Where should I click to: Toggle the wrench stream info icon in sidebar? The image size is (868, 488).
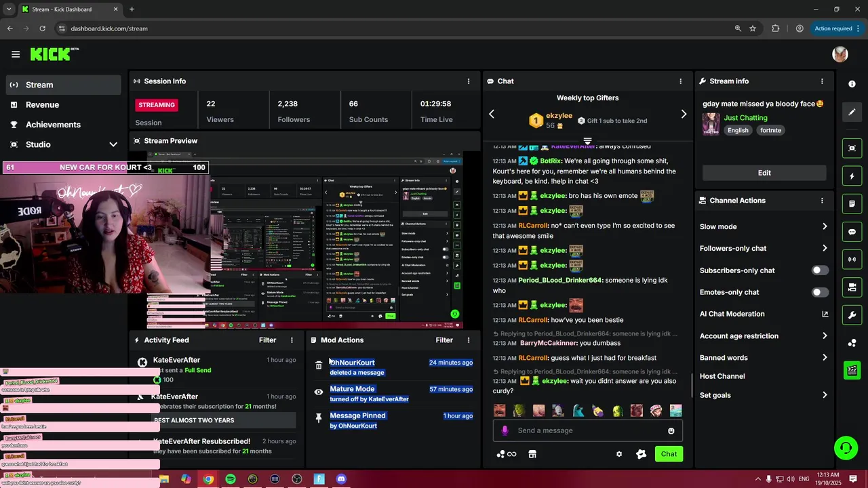tap(852, 315)
